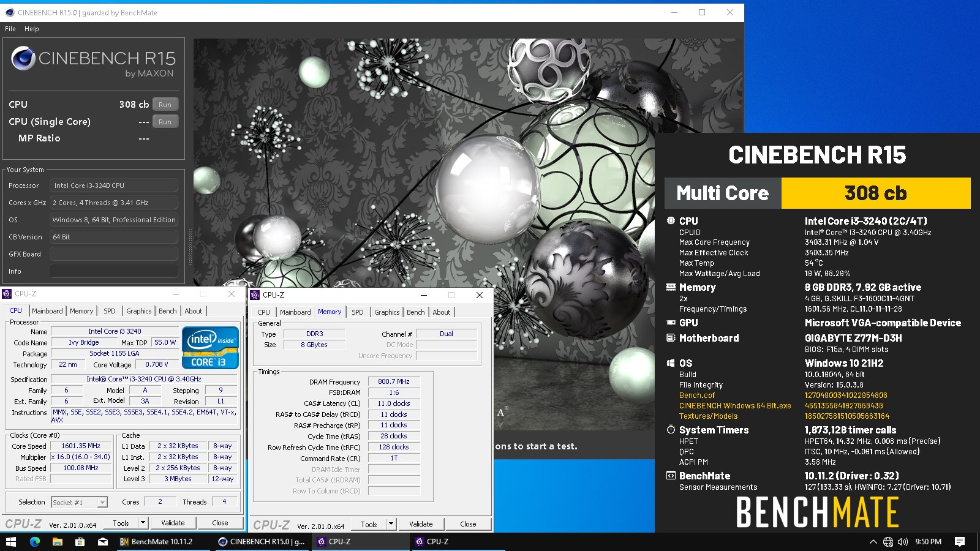
Task: Open Mail app from taskbar
Action: pos(103,542)
